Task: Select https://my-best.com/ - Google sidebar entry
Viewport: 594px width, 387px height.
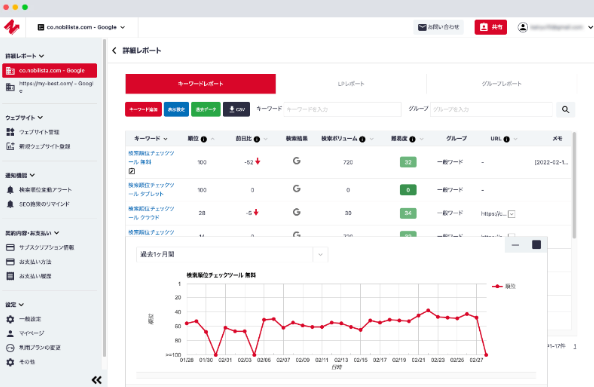Action: tap(50, 87)
